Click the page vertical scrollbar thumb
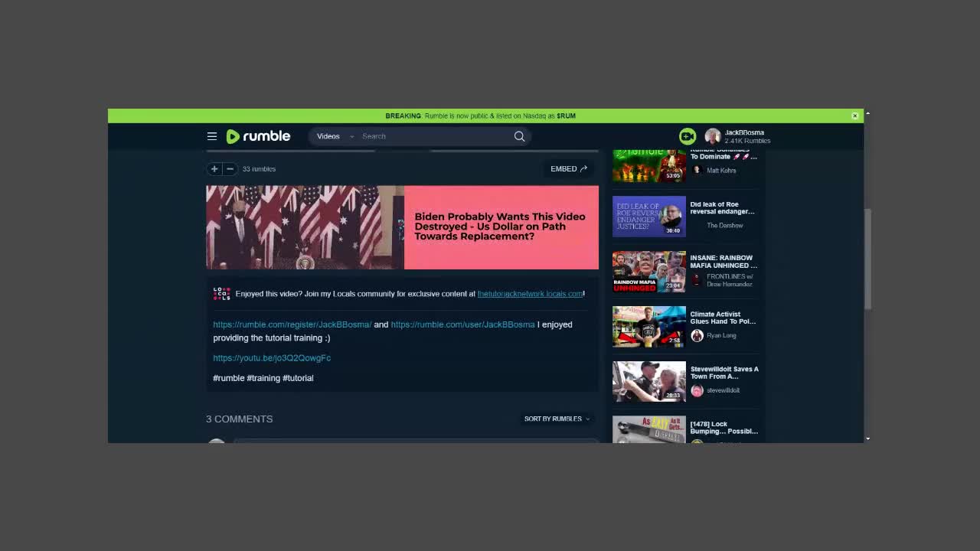This screenshot has height=551, width=980. point(867,259)
